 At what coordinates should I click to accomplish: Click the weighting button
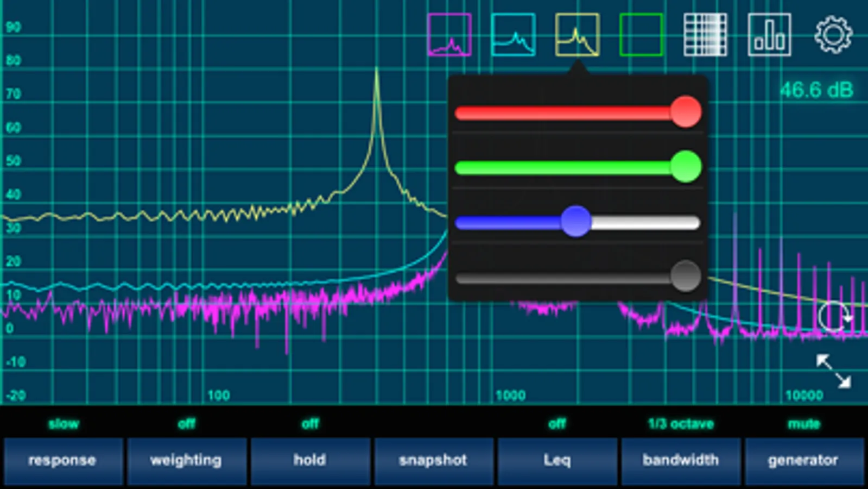(186, 461)
